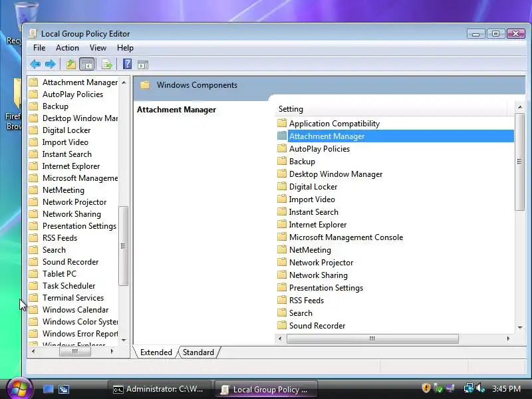The image size is (532, 399).
Task: Open the View menu
Action: (x=98, y=48)
